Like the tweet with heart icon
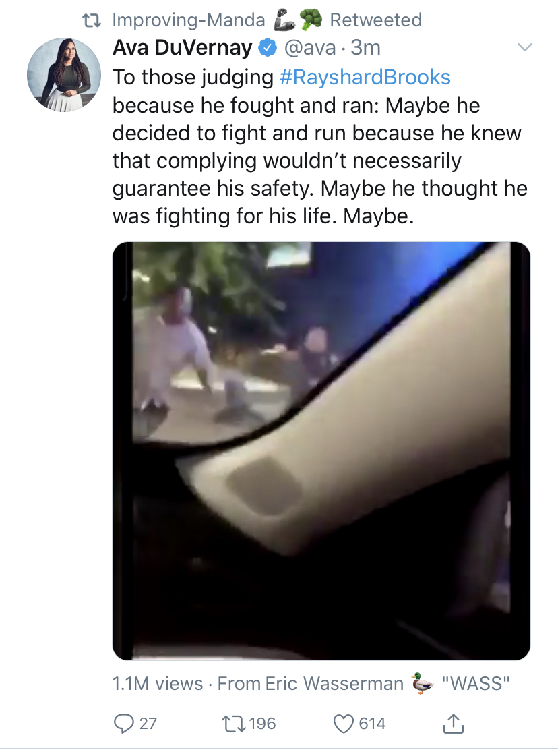The image size is (558, 756). (x=344, y=723)
